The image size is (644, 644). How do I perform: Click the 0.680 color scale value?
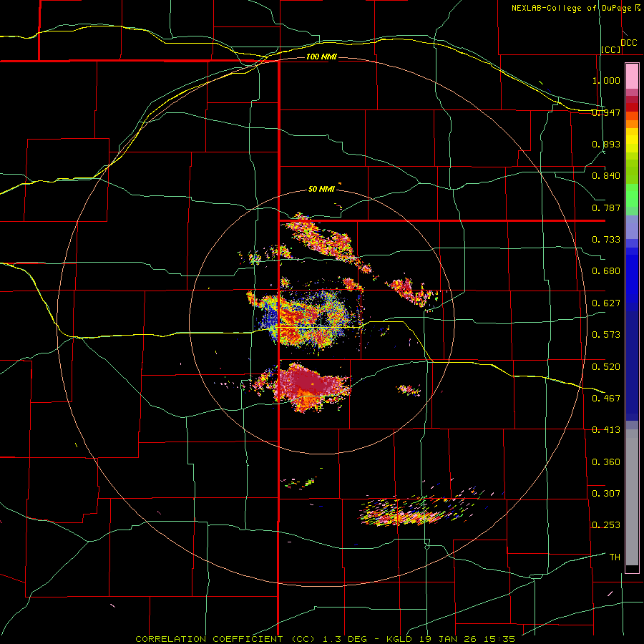(x=606, y=271)
